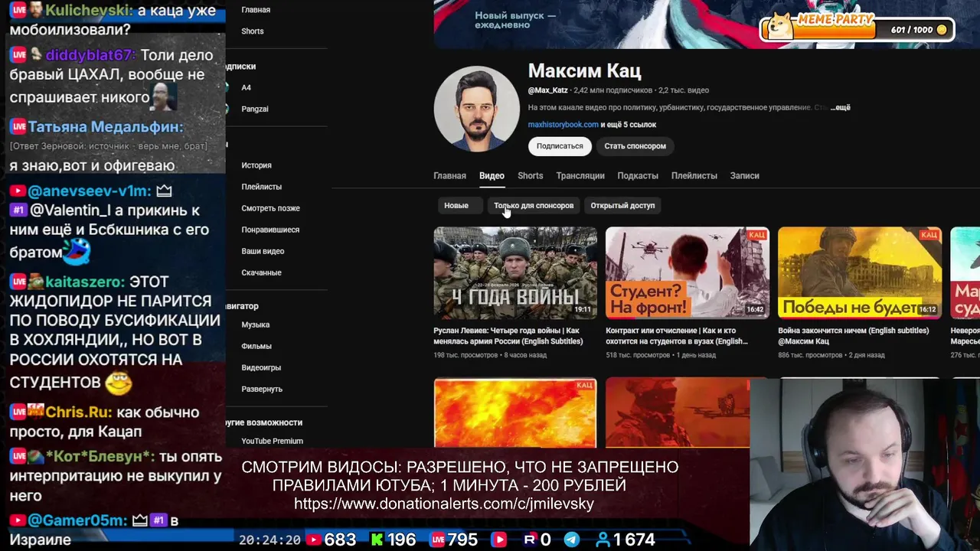Switch to the channel Плейлисты tab
The image size is (980, 551).
click(x=694, y=176)
